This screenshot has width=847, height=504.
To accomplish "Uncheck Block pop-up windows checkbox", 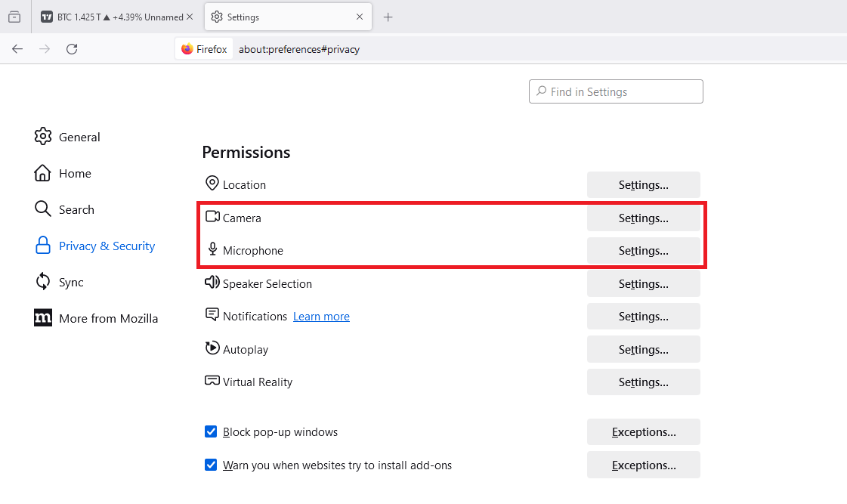I will point(212,432).
